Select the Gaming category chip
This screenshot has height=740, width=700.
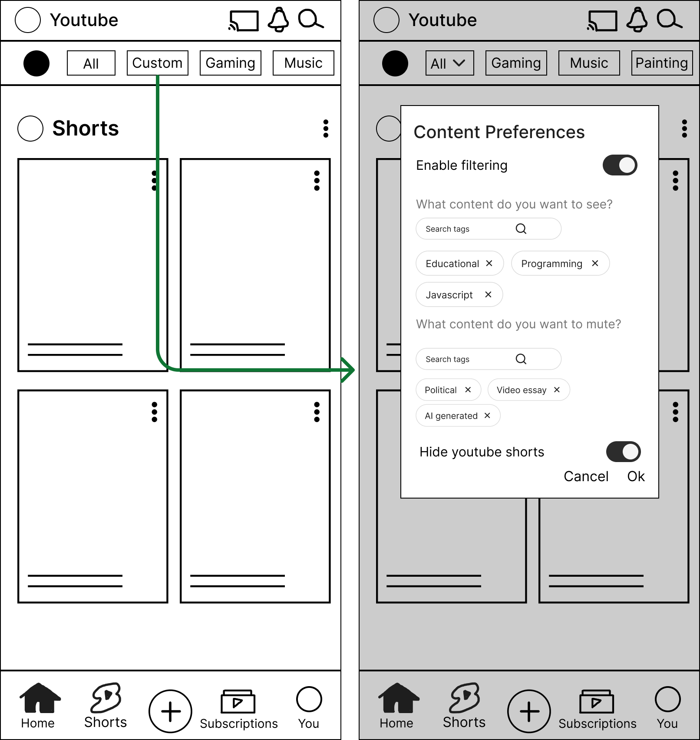click(x=230, y=63)
